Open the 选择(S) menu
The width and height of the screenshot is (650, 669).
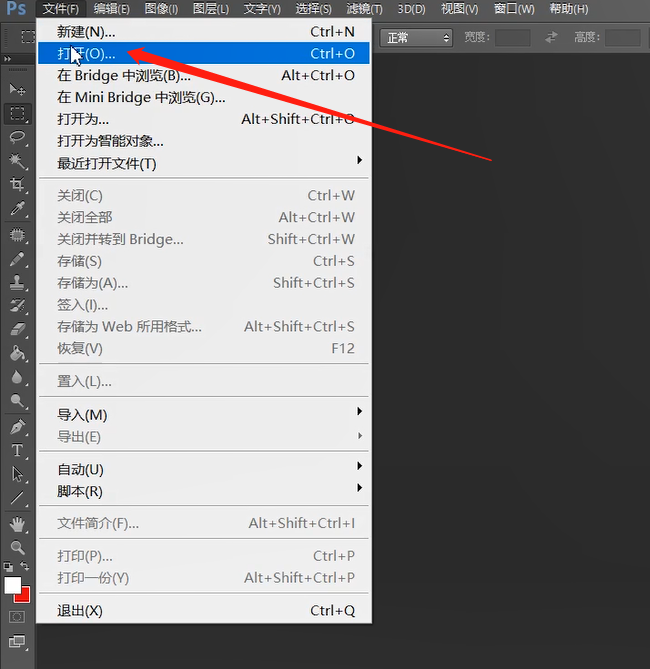[313, 9]
